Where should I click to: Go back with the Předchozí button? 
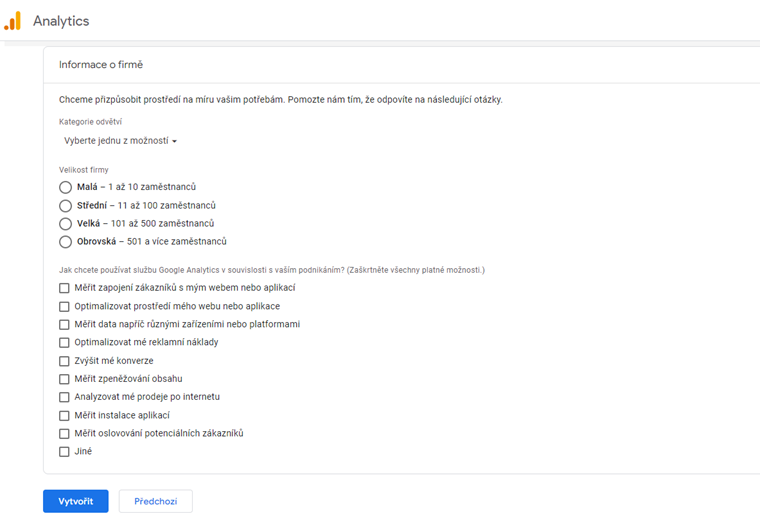click(x=155, y=501)
